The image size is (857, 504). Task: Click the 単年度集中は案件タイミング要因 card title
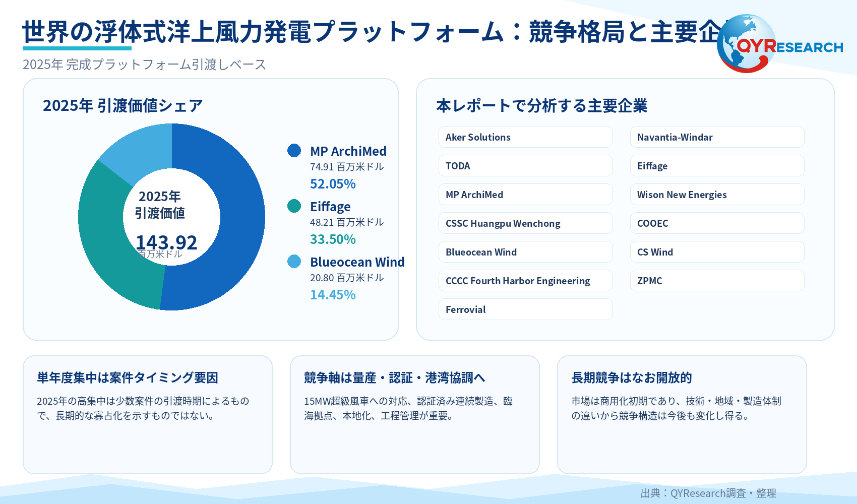pos(128,377)
